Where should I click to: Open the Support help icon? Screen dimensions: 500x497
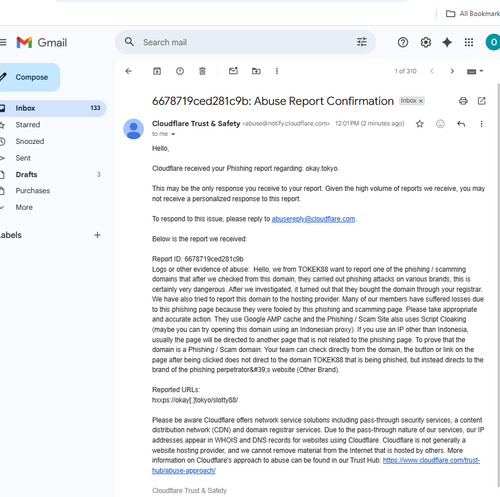[403, 42]
